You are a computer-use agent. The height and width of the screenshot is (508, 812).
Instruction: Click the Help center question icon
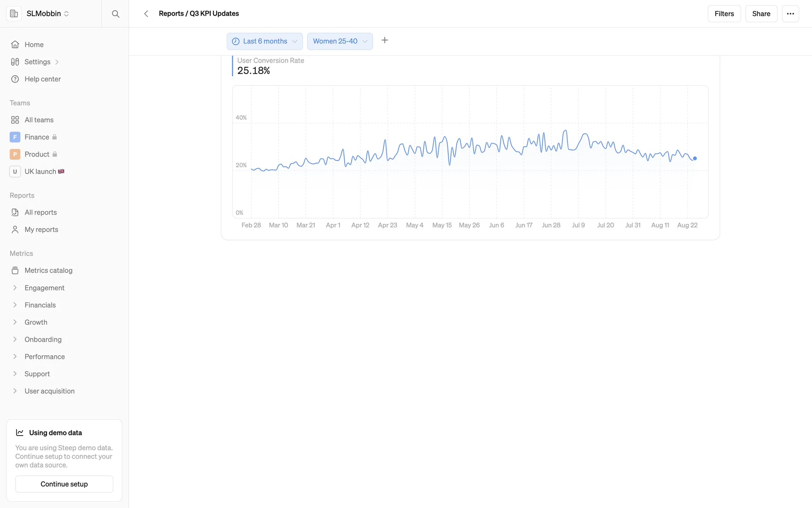[x=15, y=79]
